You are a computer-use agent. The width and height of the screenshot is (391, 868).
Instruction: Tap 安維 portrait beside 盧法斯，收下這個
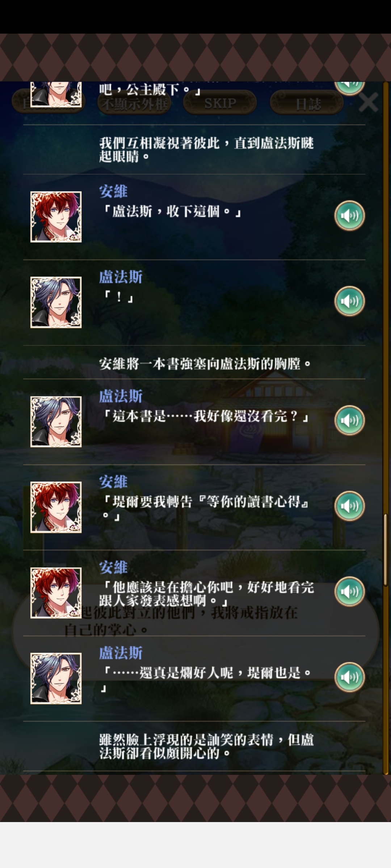(56, 217)
